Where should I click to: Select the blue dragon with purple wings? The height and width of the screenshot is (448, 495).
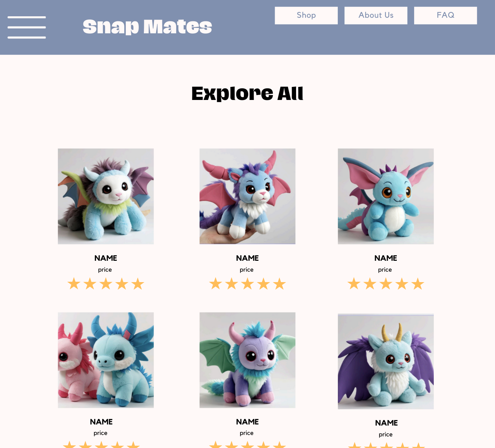(386, 361)
